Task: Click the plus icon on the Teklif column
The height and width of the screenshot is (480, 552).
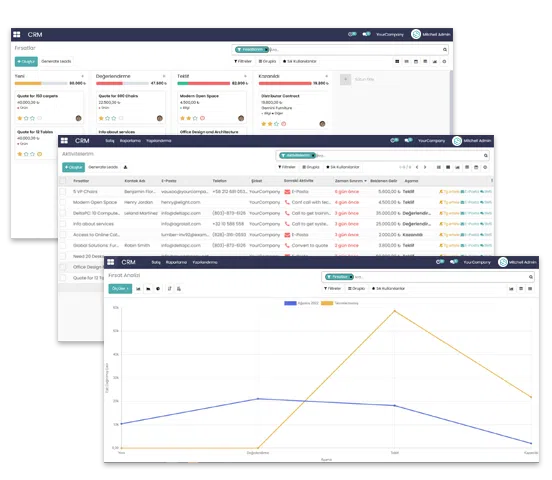Action: 245,76
